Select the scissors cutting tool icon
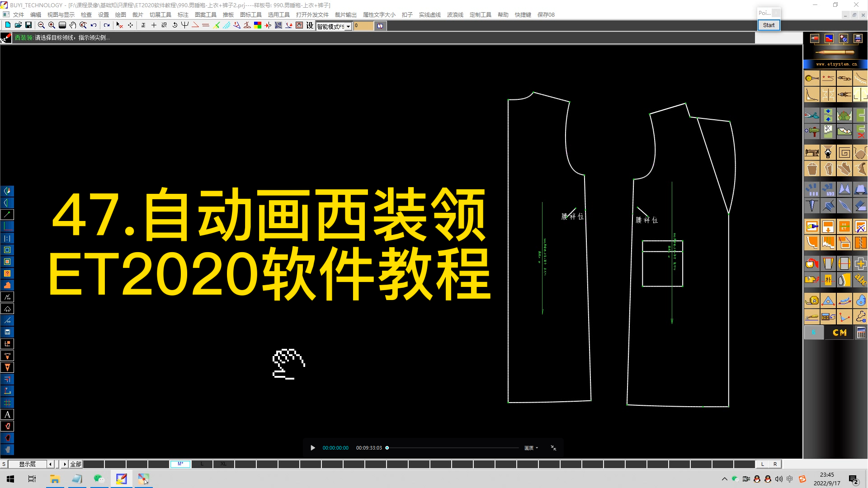 coord(812,115)
